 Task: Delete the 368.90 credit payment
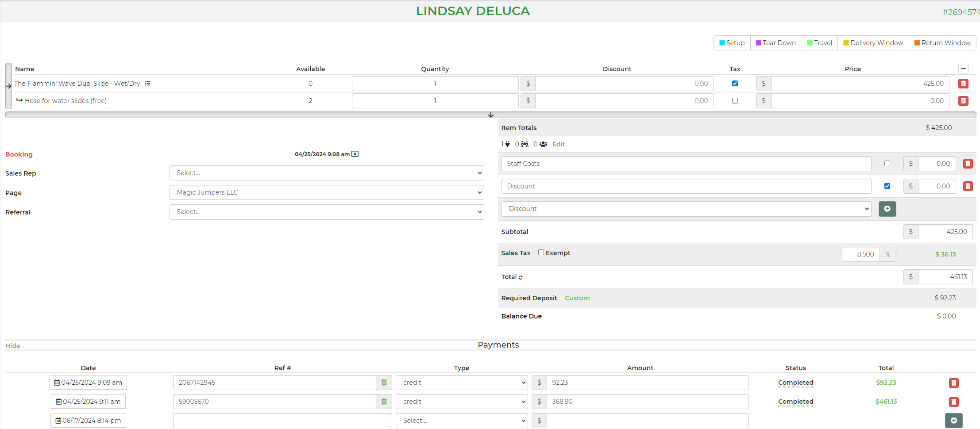point(953,402)
